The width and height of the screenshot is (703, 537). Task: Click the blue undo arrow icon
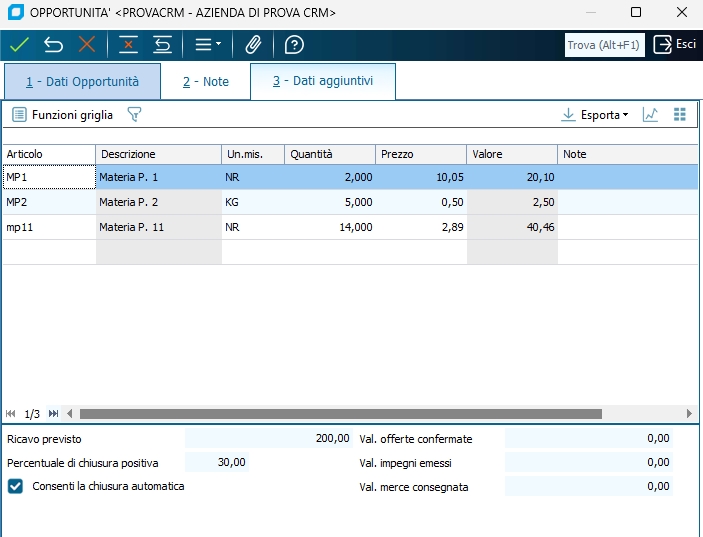click(x=53, y=45)
